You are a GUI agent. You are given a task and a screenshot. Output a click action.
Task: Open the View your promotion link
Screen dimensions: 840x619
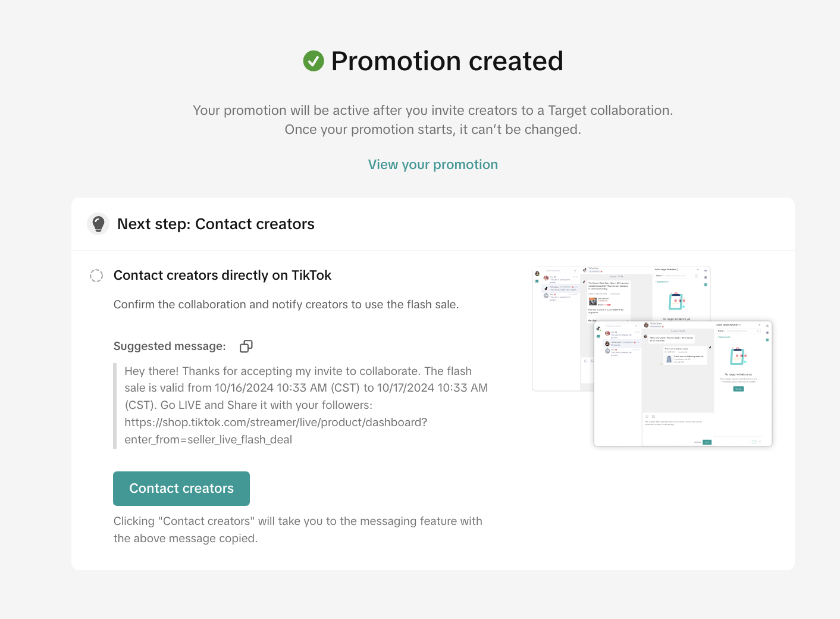pos(432,165)
